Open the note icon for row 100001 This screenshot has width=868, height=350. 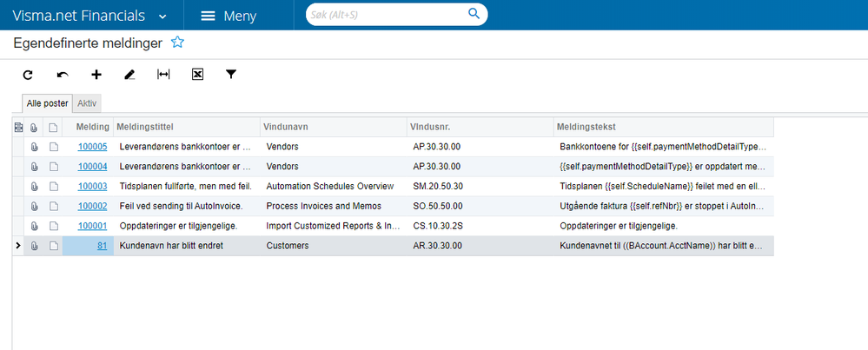[53, 226]
